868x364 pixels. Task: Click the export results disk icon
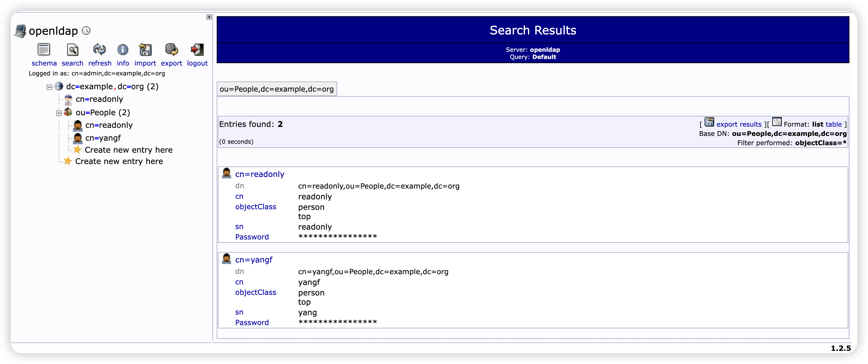(x=710, y=122)
